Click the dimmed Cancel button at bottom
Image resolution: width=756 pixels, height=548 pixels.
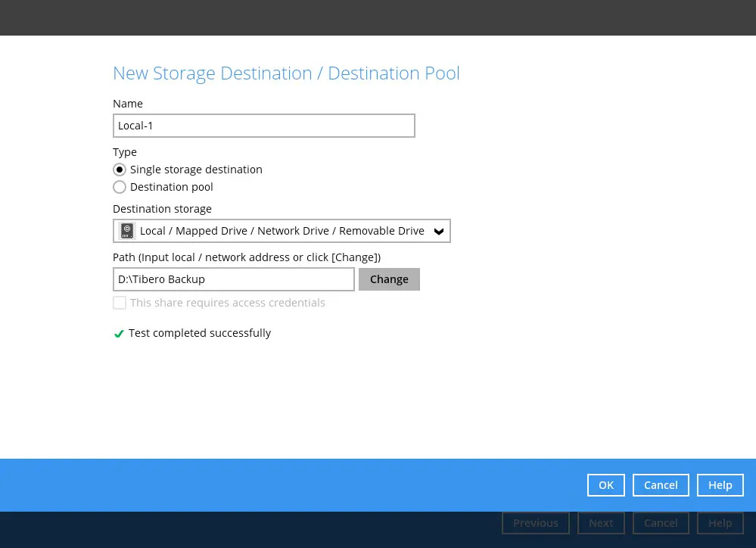click(661, 523)
